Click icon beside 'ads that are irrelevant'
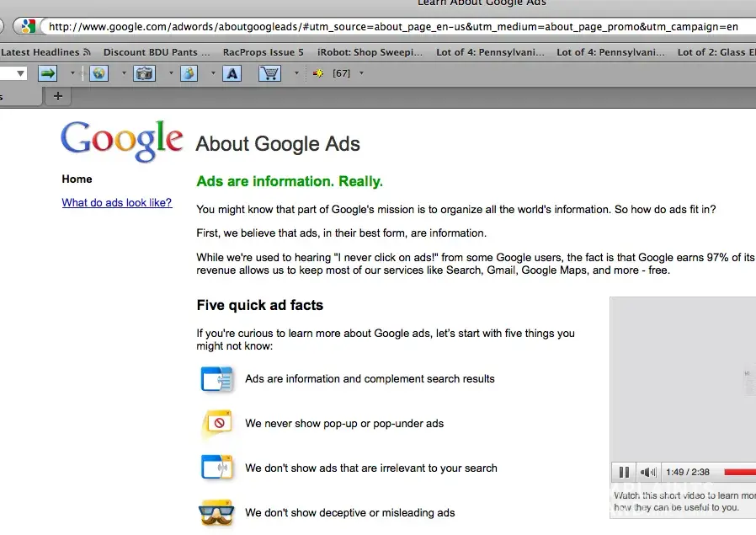Viewport: 756px width, 535px height. [x=217, y=468]
